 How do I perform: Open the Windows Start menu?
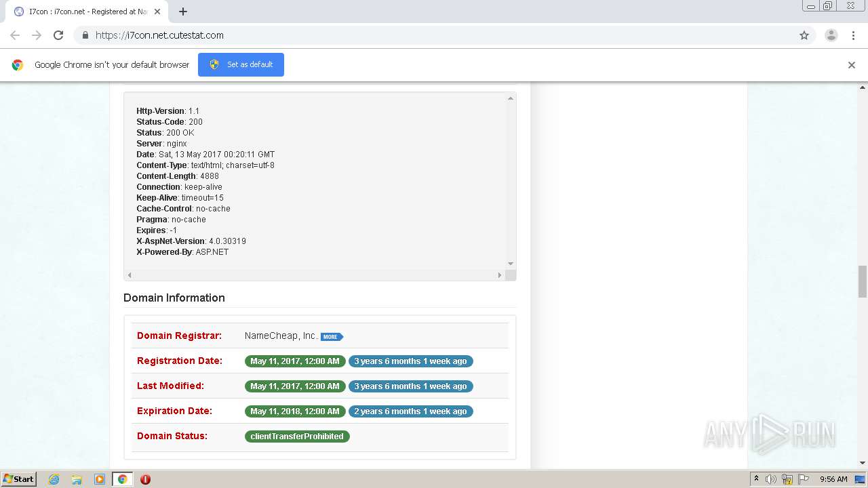19,479
